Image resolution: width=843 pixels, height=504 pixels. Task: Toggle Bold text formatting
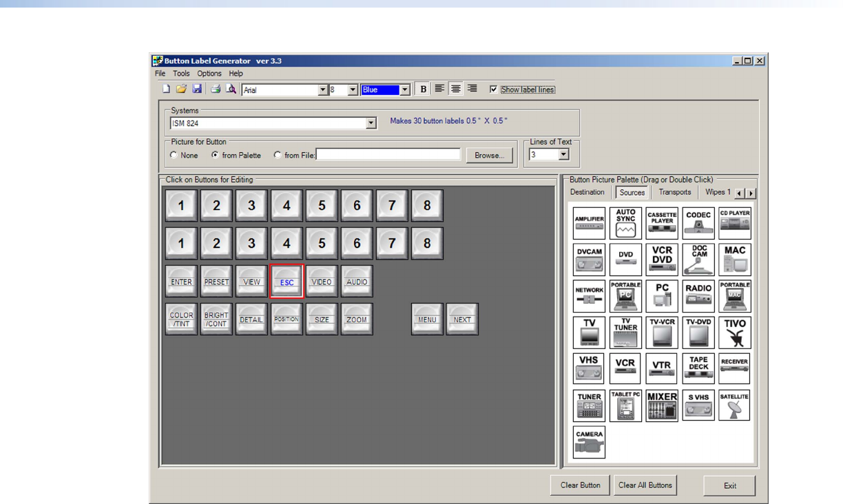point(423,89)
